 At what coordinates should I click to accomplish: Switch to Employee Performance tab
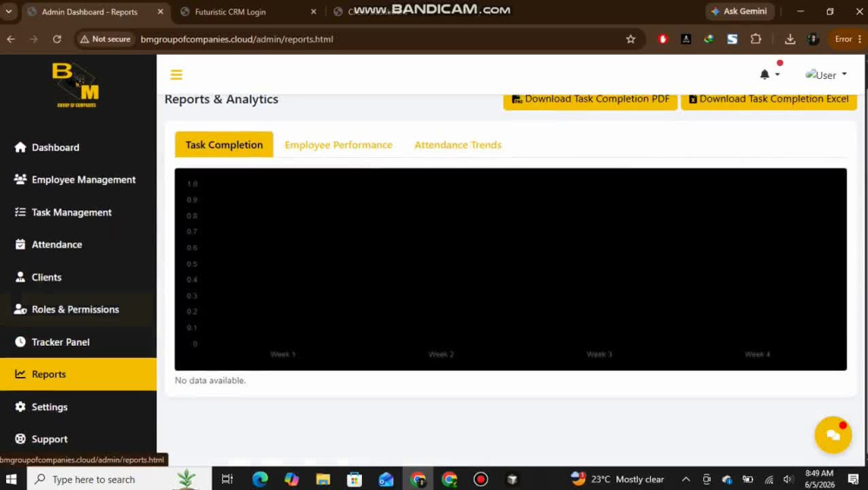(x=339, y=145)
